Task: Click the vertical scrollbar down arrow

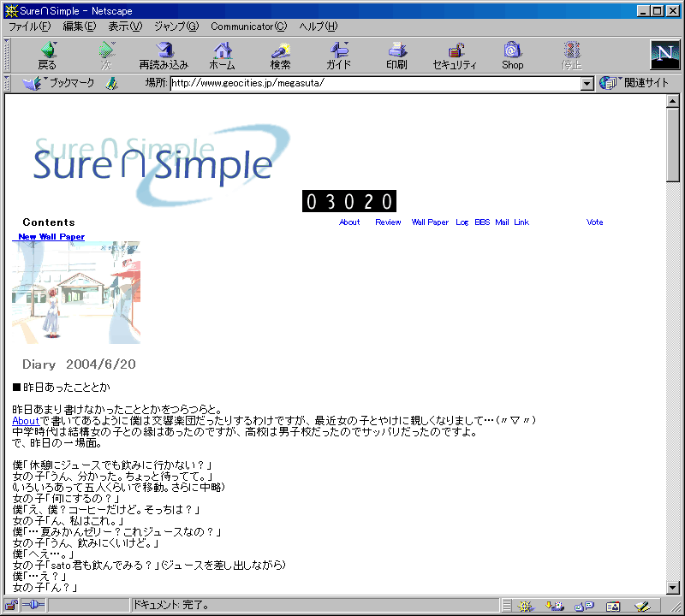Action: click(x=673, y=588)
